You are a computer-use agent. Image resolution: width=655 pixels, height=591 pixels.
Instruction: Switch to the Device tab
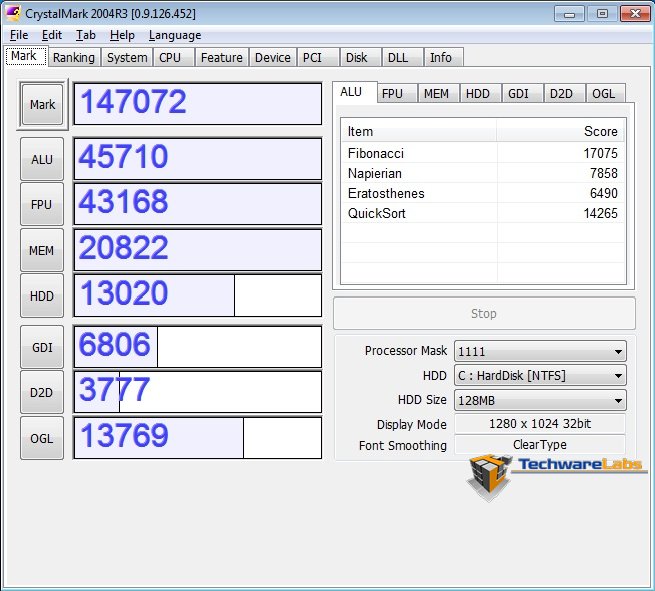point(273,57)
